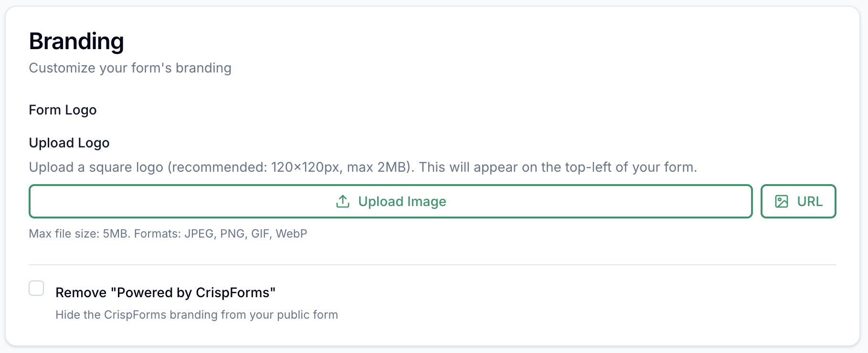Check the box to hide CrispForms branding
868x353 pixels.
(x=36, y=288)
